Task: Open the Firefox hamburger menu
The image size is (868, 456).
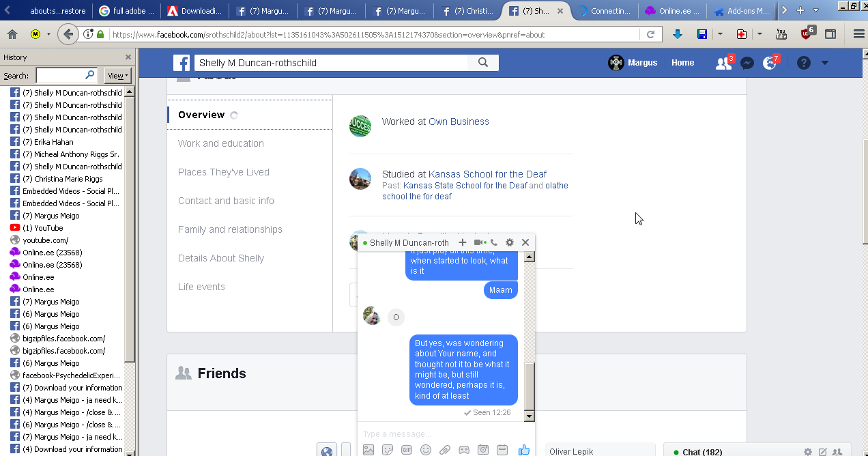Action: pyautogui.click(x=859, y=34)
